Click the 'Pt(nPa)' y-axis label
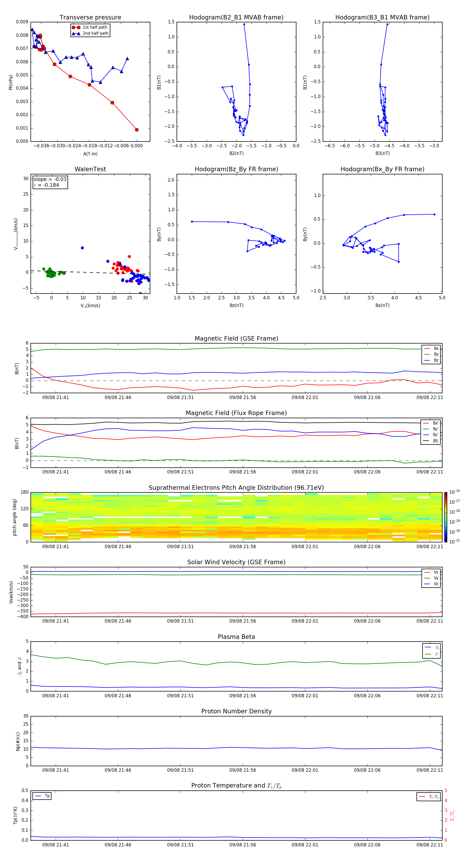Screen dimensions: 473x868 pos(11,82)
